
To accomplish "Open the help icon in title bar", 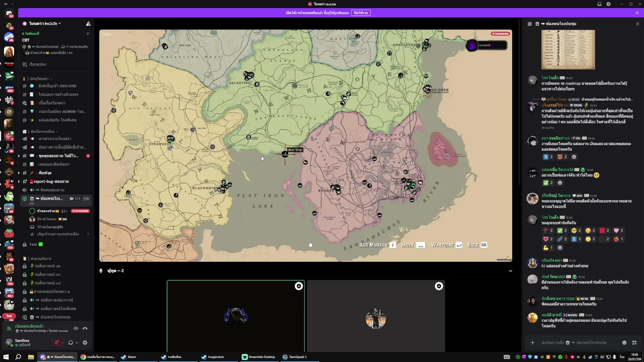I will (x=609, y=4).
